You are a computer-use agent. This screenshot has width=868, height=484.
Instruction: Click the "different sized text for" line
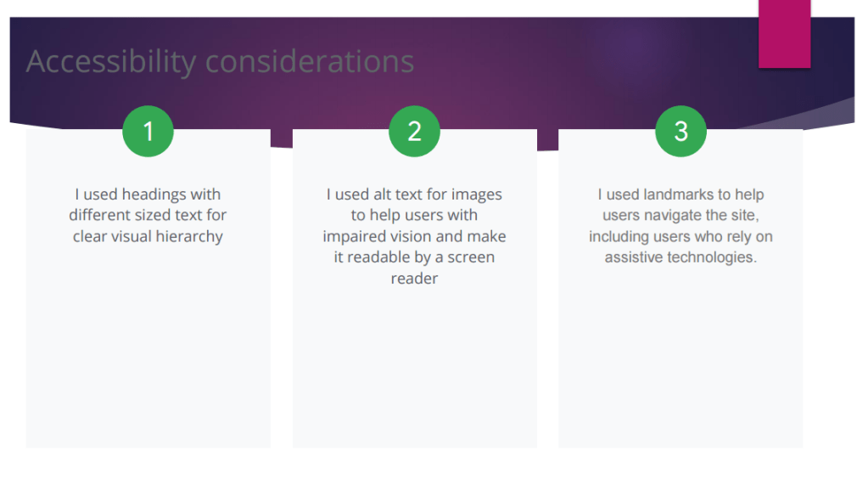coord(148,215)
